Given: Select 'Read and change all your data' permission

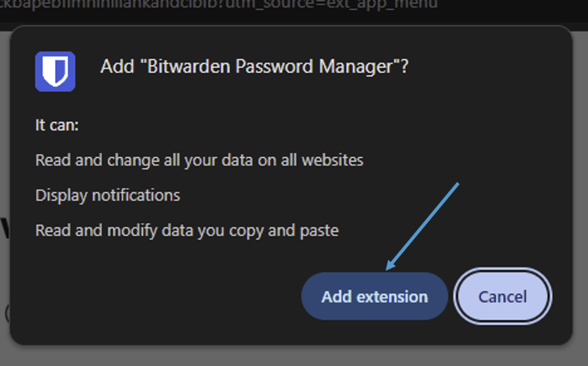Looking at the screenshot, I should click(x=199, y=160).
